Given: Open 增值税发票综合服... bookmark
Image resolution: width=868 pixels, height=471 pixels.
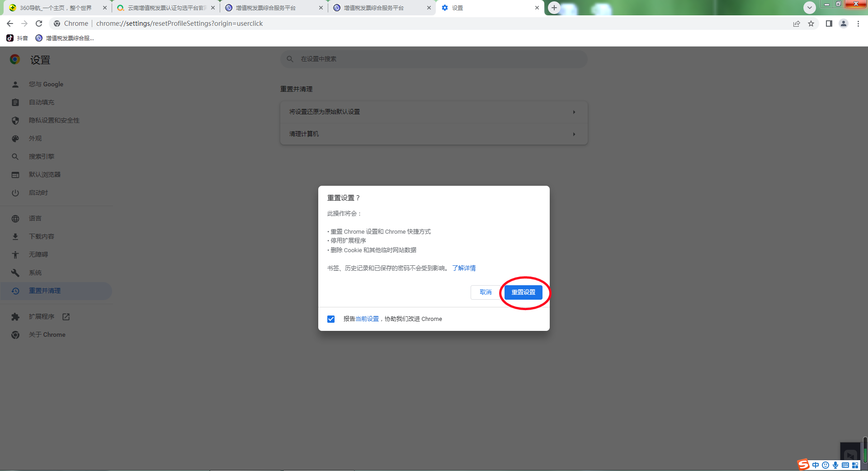Looking at the screenshot, I should click(65, 38).
